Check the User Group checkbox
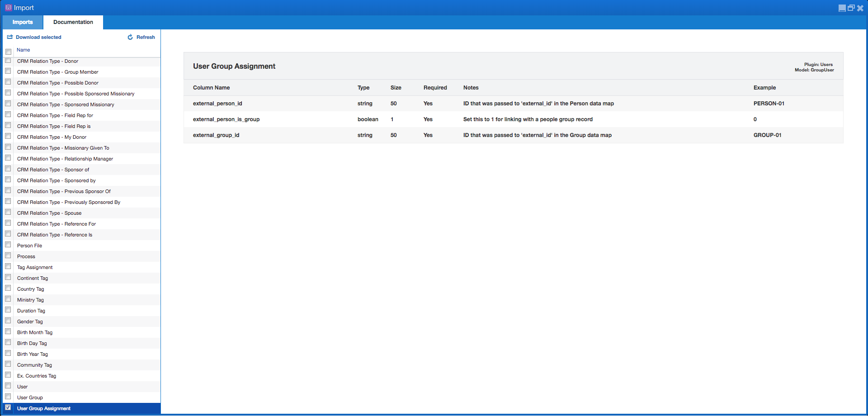The image size is (868, 416). coord(8,397)
